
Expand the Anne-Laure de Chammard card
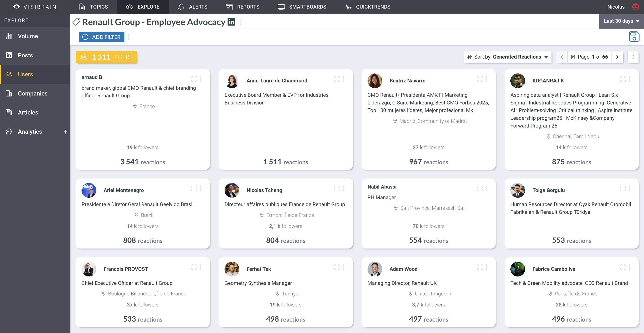[x=337, y=79]
